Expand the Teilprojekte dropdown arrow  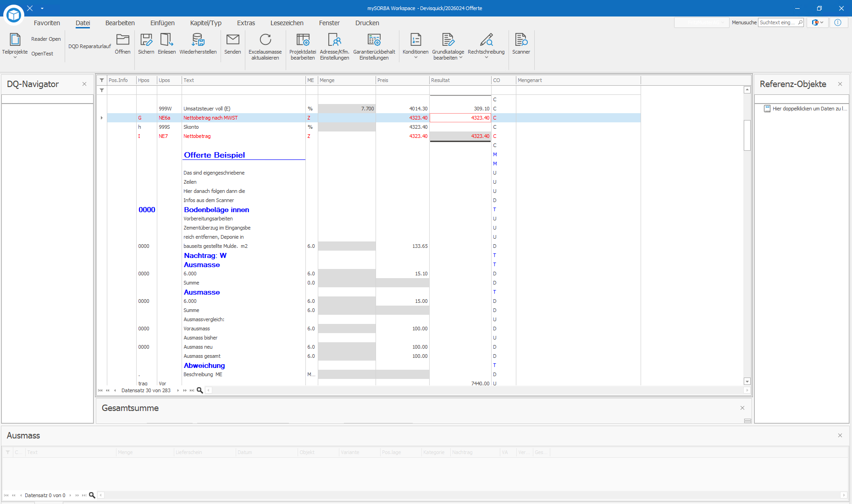[x=15, y=58]
